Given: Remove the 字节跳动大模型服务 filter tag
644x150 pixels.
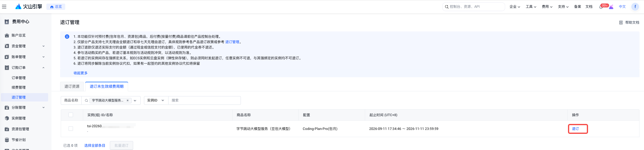Looking at the screenshot, I should (x=127, y=101).
